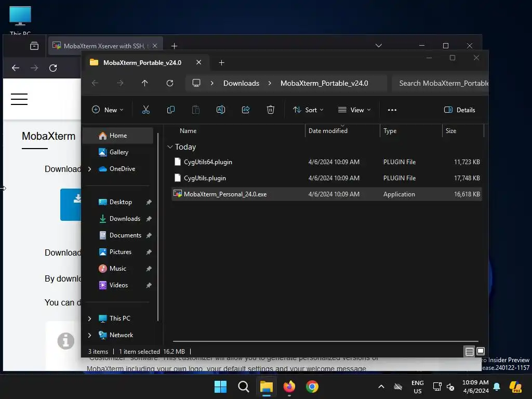Switch to details list view icon

(x=469, y=352)
